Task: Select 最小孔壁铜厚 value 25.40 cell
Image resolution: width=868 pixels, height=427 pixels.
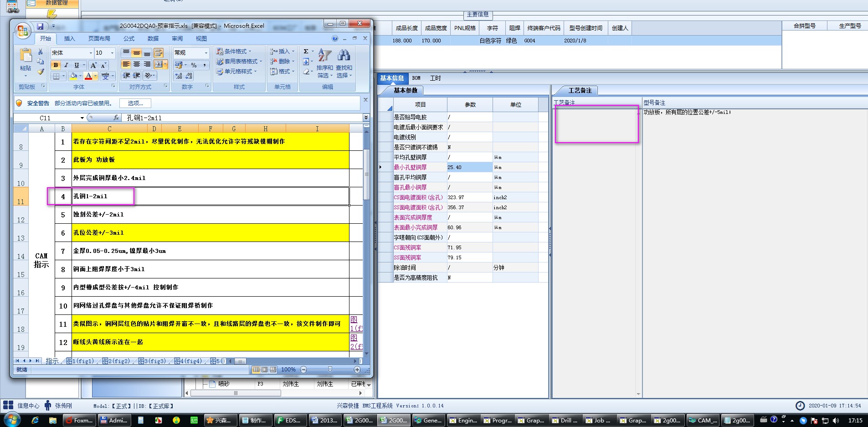Action: pyautogui.click(x=469, y=167)
